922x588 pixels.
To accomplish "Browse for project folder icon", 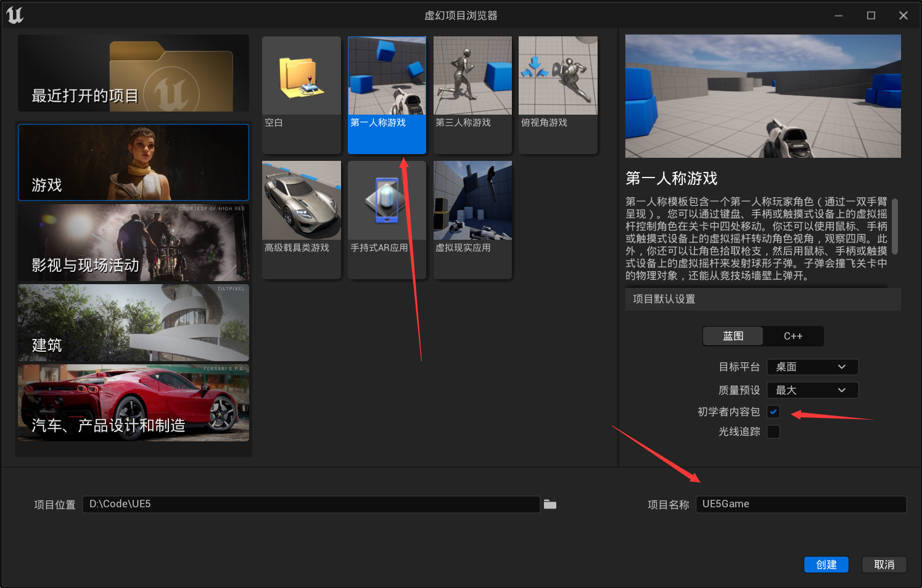I will (x=550, y=504).
